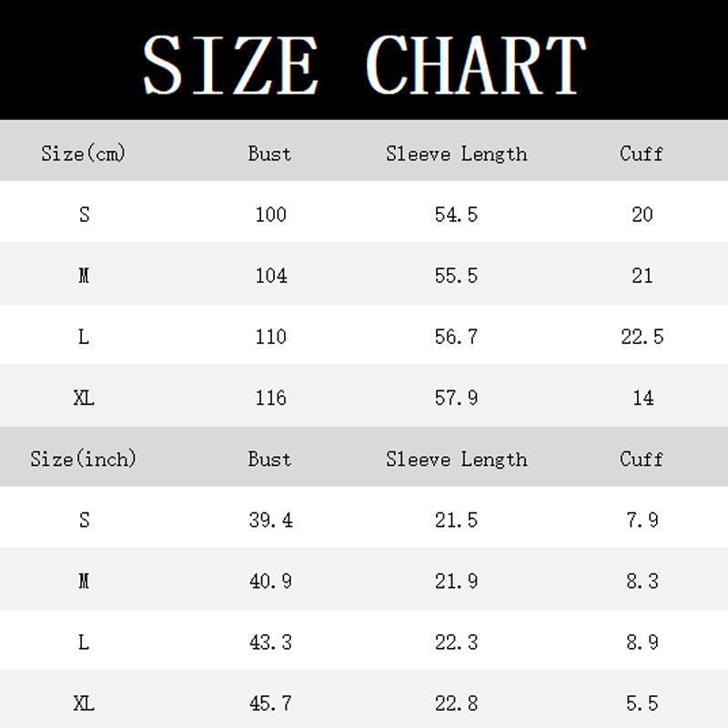The image size is (728, 728).
Task: Select the Bust value 39.4 inches
Action: coord(270,521)
